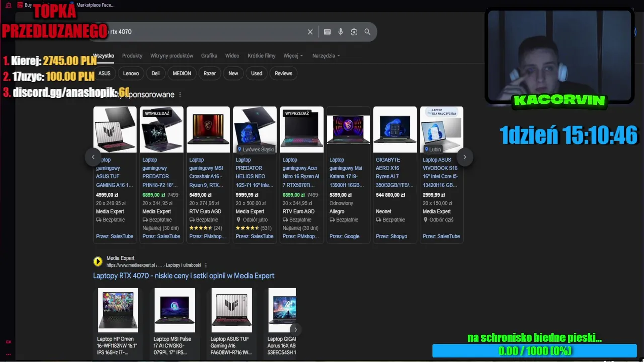This screenshot has height=362, width=644.
Task: Open Laptop ASUS TUF Gaming A16 FA608WI thumbnail
Action: (231, 310)
